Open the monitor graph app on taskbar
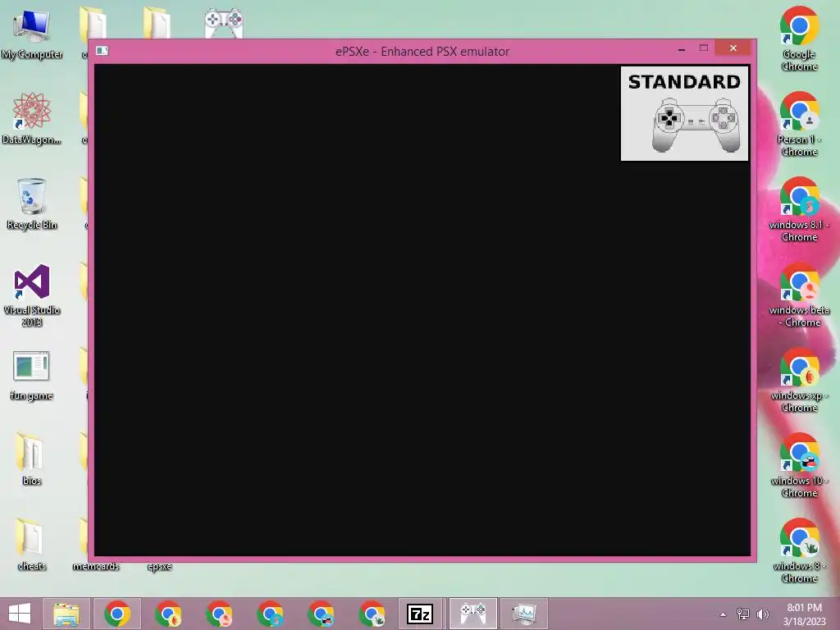840x630 pixels. pos(524,614)
